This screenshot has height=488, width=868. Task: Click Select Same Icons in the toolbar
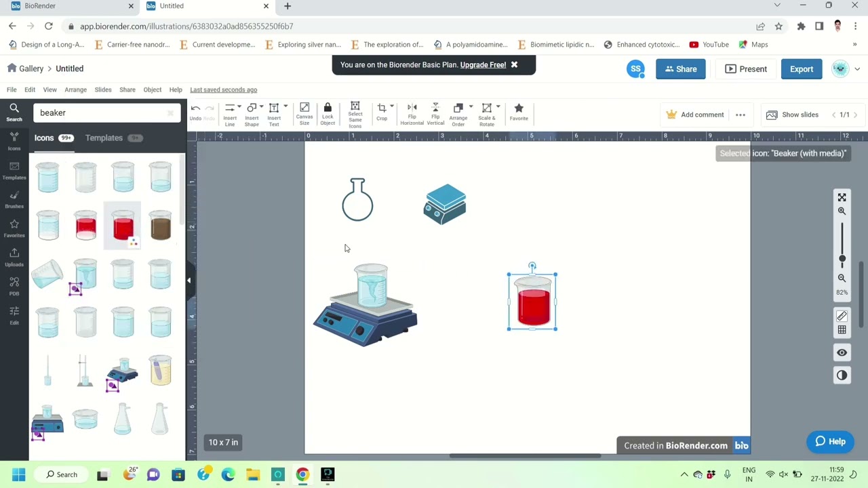pyautogui.click(x=355, y=113)
